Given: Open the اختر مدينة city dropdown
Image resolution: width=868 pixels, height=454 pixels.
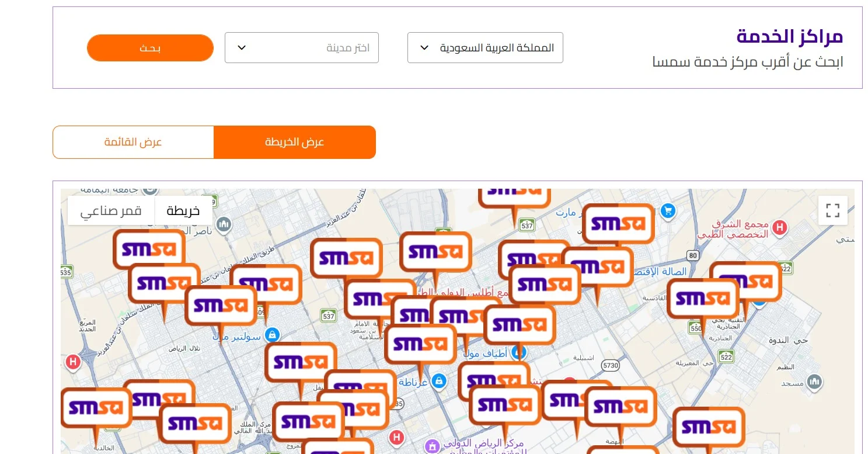Looking at the screenshot, I should click(301, 48).
